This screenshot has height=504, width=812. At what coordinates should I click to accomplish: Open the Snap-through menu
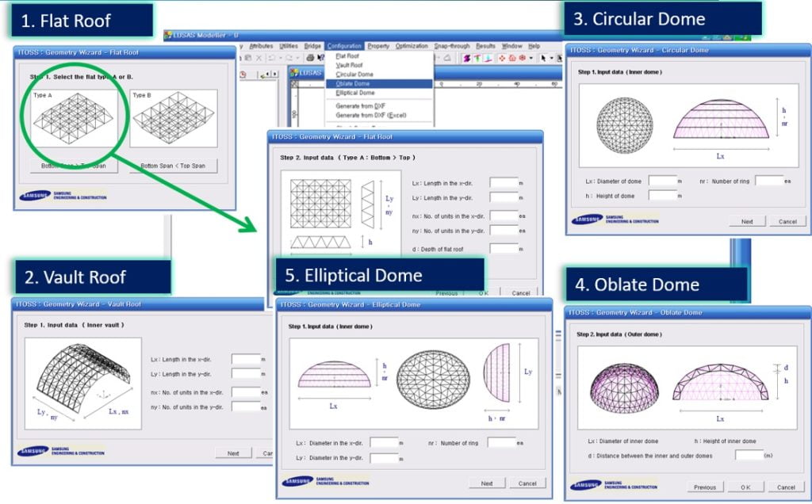[452, 46]
